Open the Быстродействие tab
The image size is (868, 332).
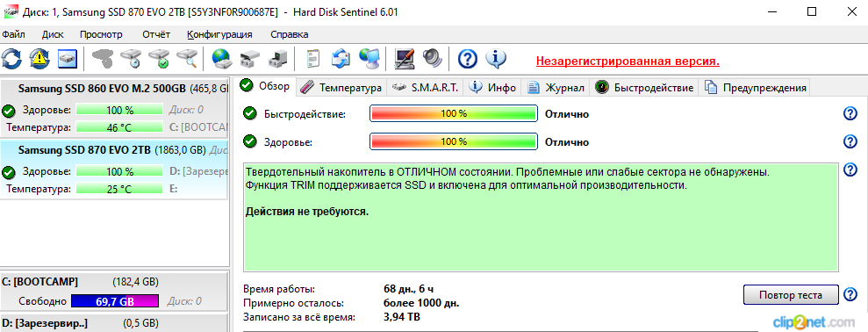pyautogui.click(x=645, y=88)
